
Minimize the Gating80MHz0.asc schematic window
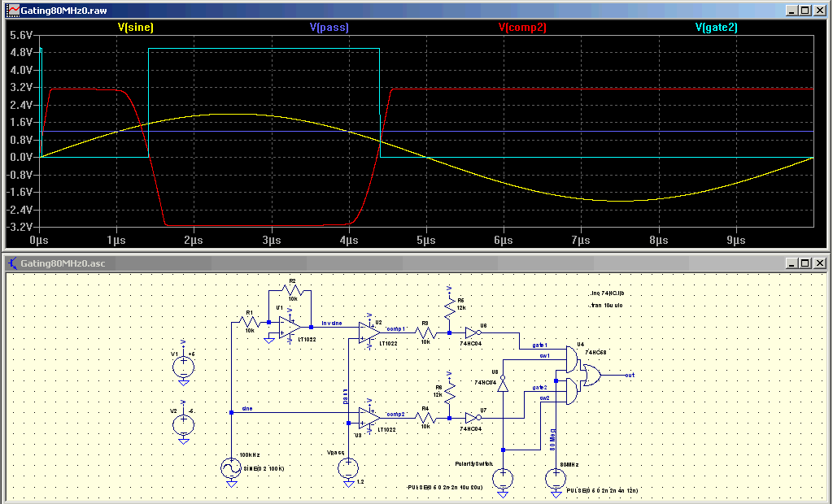point(792,263)
